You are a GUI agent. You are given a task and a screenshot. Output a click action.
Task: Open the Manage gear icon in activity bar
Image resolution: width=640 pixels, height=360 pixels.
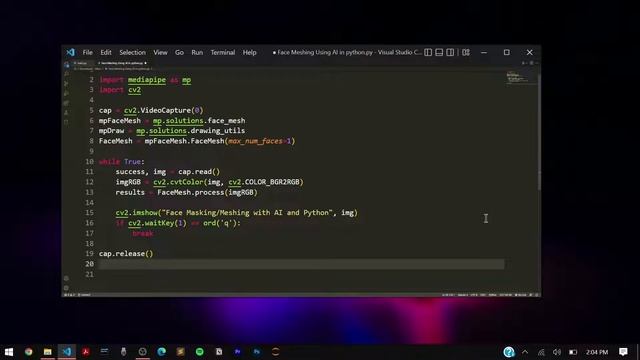[x=66, y=288]
